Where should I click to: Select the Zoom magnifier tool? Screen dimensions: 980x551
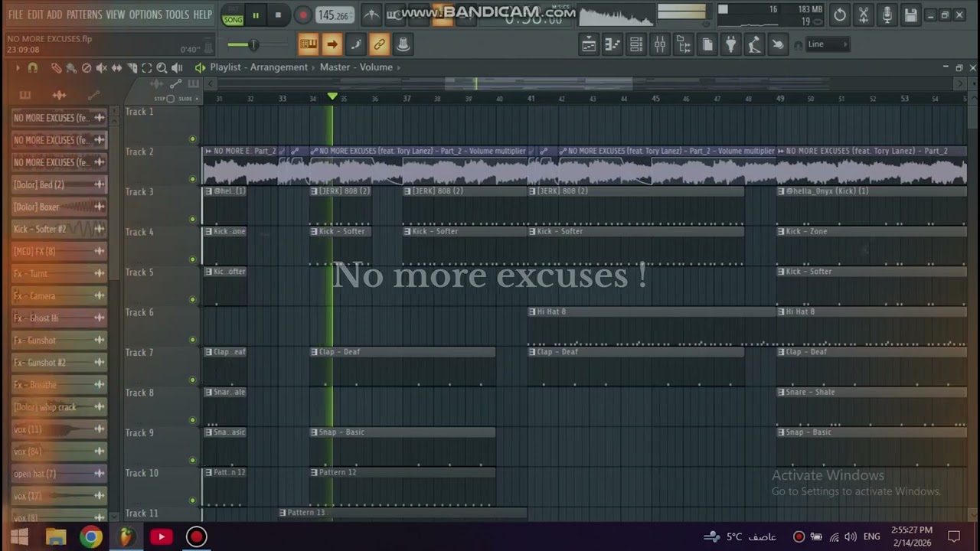coord(162,68)
